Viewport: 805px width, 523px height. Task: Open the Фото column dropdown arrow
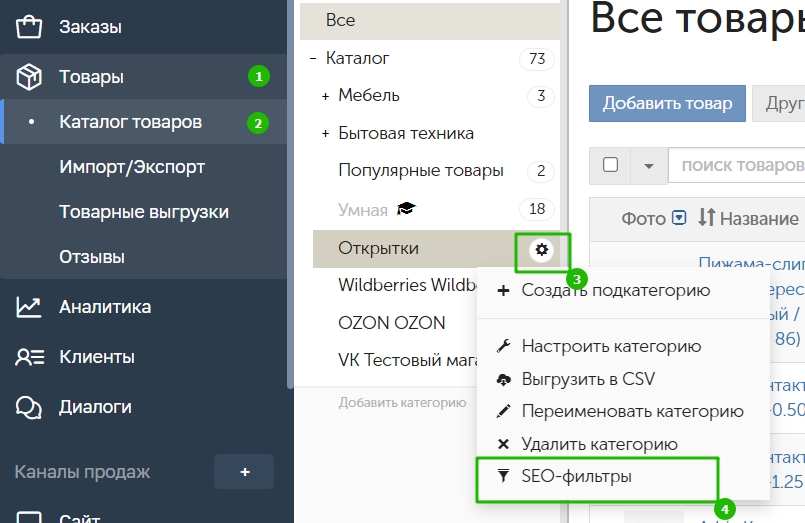[679, 218]
